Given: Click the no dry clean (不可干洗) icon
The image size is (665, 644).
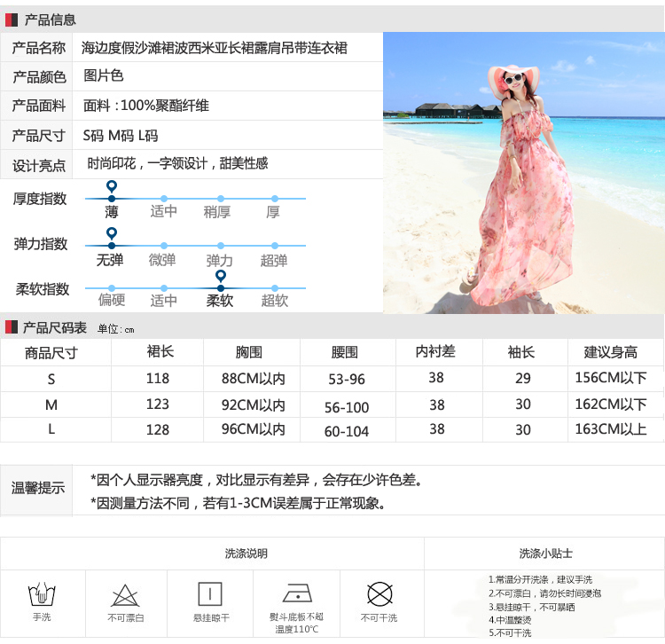Looking at the screenshot, I should pos(379,593).
